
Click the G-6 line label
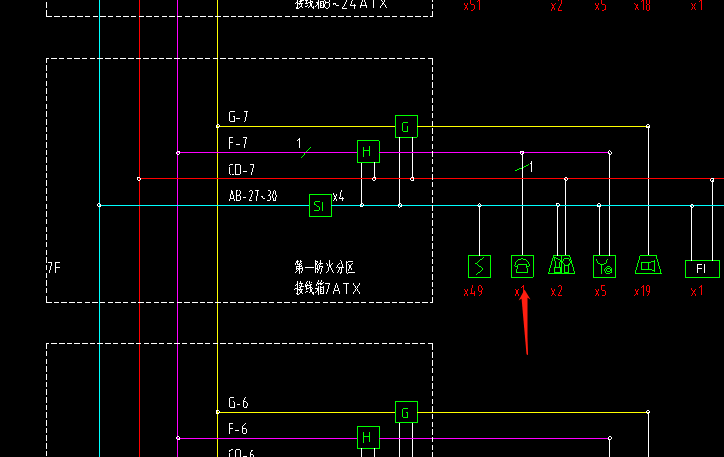[238, 403]
